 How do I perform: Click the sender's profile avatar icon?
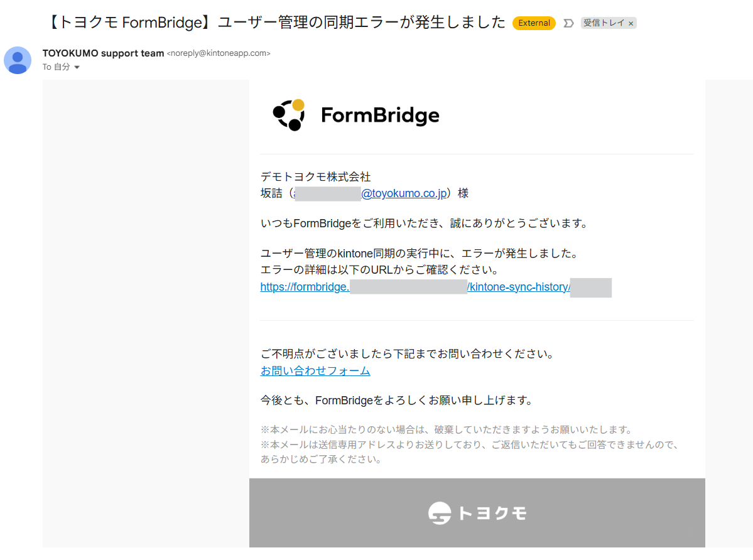click(18, 60)
